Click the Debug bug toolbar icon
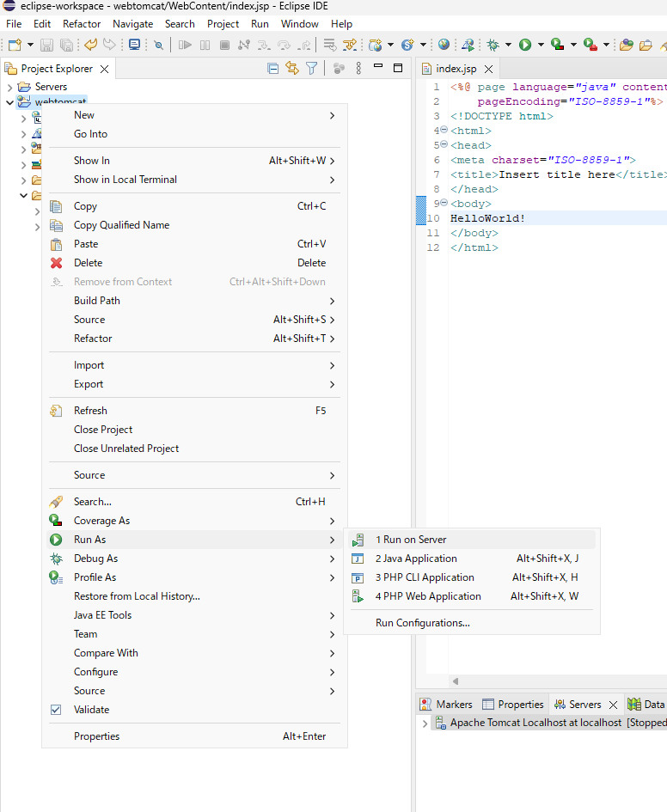Image resolution: width=667 pixels, height=812 pixels. pyautogui.click(x=493, y=45)
